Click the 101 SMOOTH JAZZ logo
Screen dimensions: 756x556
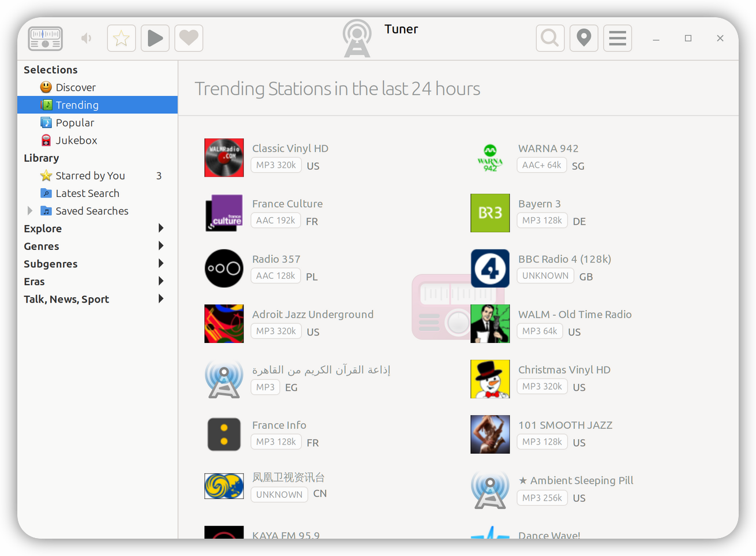tap(490, 434)
